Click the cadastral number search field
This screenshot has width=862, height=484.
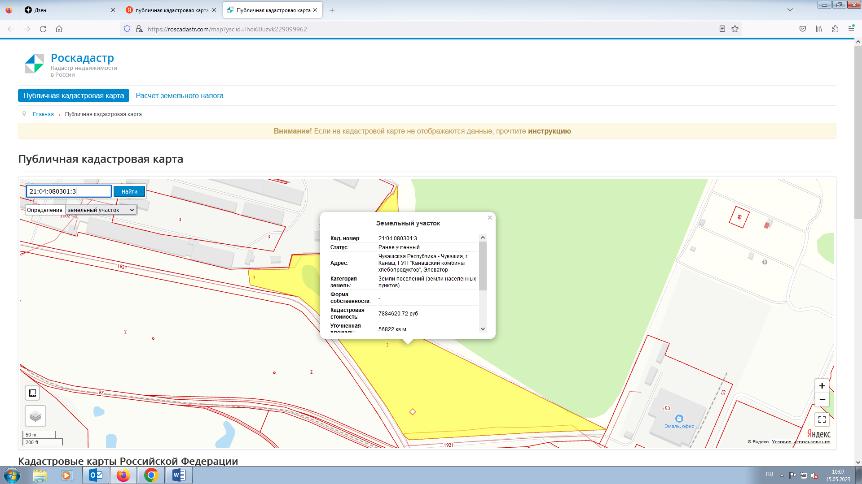(67, 191)
